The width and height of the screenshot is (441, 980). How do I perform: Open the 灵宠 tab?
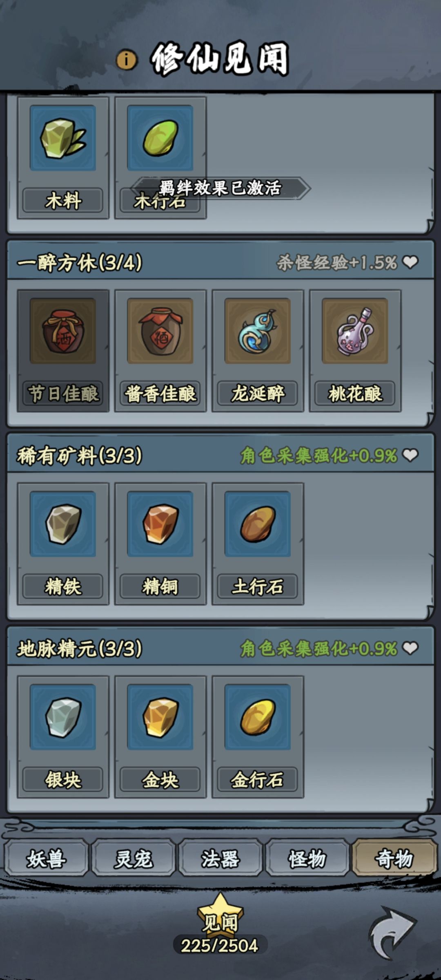click(133, 857)
